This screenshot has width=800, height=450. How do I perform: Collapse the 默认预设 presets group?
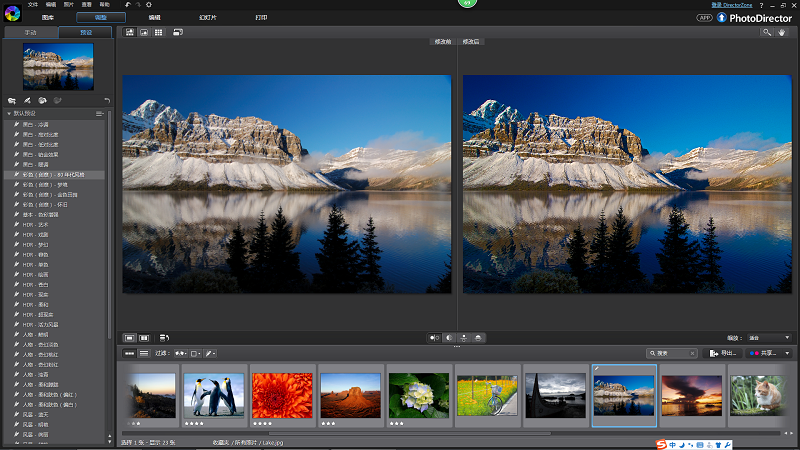tap(8, 115)
